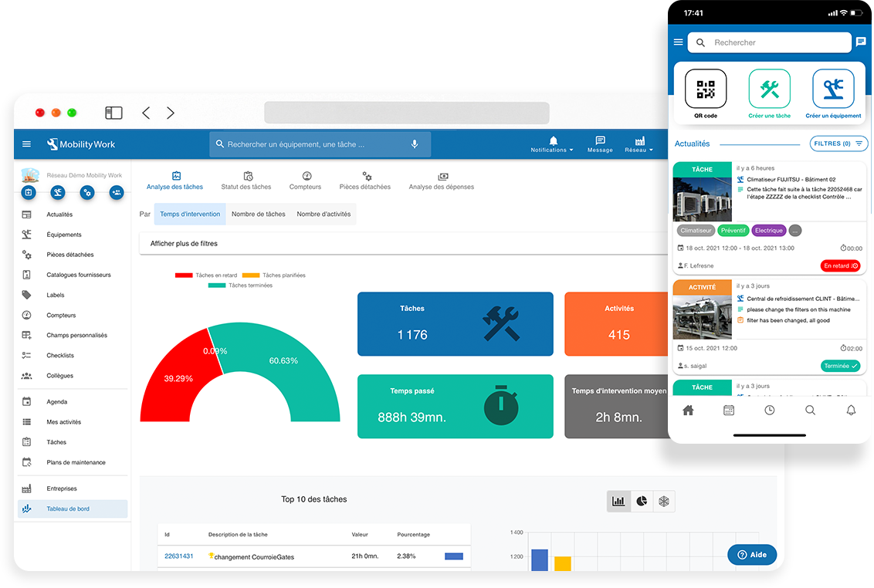Go back with browser back arrow

tap(146, 113)
